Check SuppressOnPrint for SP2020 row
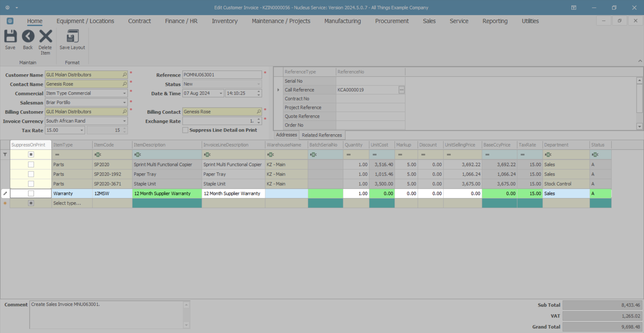The width and height of the screenshot is (644, 333). point(31,164)
